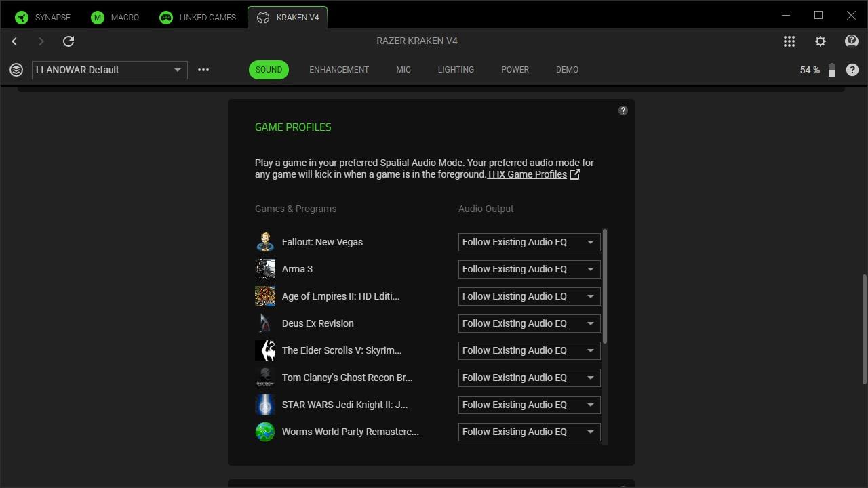868x488 pixels.
Task: Open the Mic section
Action: pyautogui.click(x=403, y=70)
